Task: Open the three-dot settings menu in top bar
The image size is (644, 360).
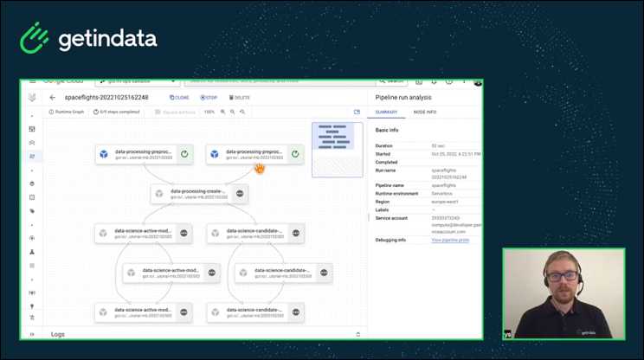Action: pyautogui.click(x=464, y=82)
